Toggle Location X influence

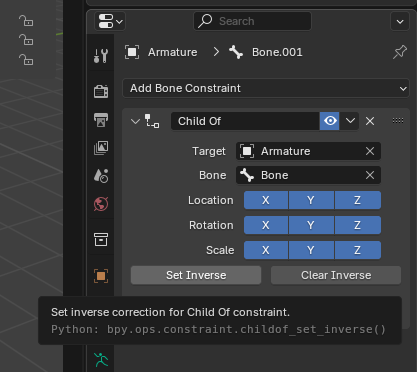266,200
